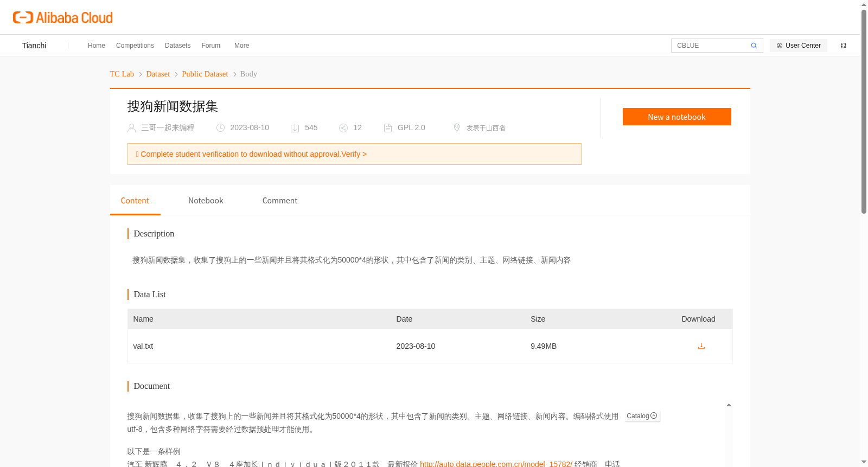This screenshot has width=868, height=467.
Task: Click the document panel scroll-up arrow
Action: tap(729, 405)
